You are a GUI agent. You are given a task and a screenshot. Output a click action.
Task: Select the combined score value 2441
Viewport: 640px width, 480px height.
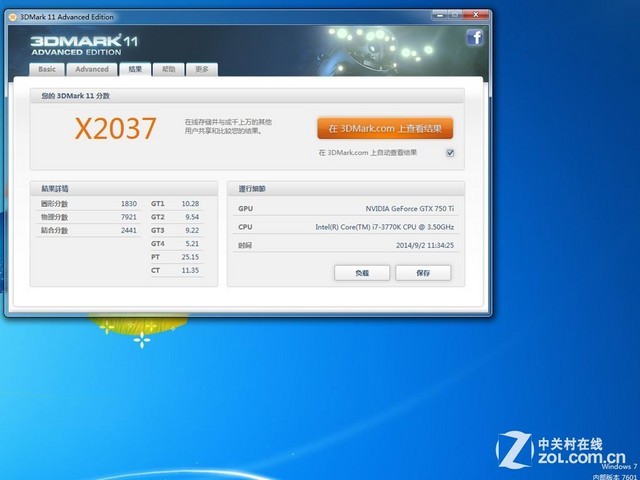[129, 231]
